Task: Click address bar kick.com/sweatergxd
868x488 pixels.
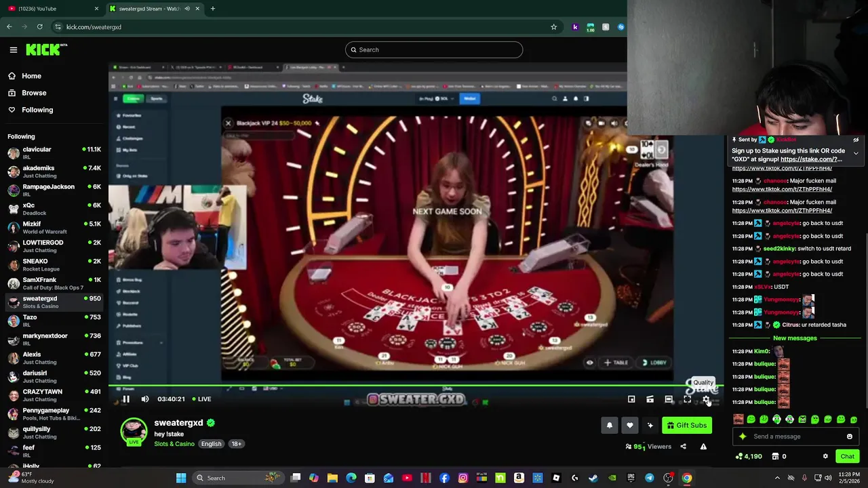Action: (x=94, y=27)
